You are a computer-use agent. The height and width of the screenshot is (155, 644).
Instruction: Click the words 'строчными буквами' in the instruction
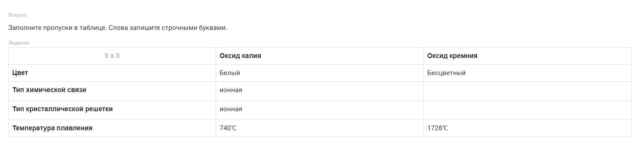coord(194,28)
